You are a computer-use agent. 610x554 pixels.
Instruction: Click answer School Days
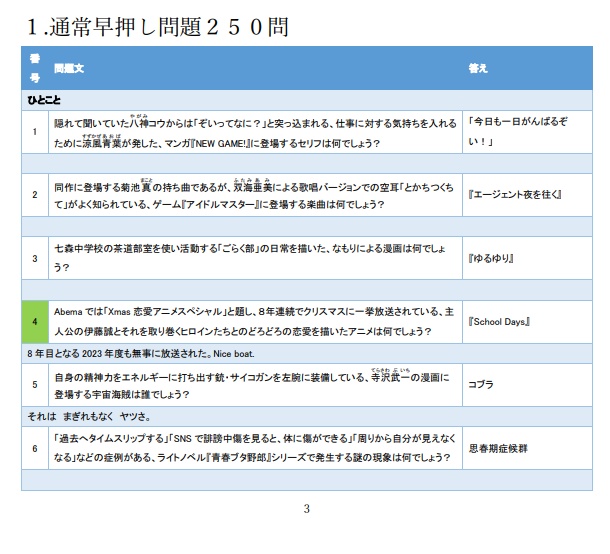(499, 322)
